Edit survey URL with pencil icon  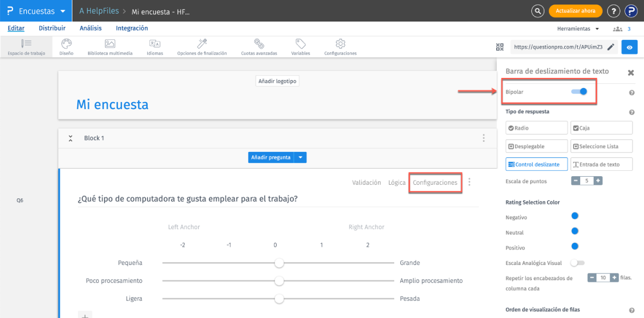pyautogui.click(x=611, y=47)
